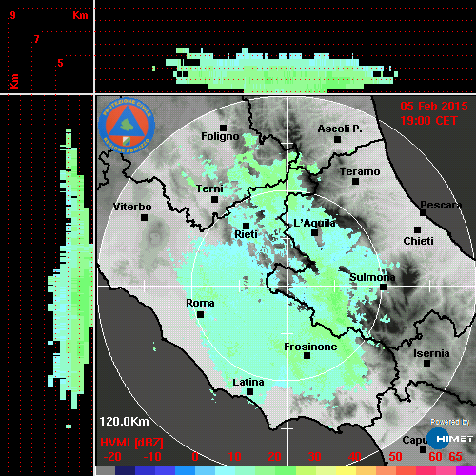Viewport: 476px width, 476px height.
Task: Click the Viterbo city marker
Action: (x=144, y=218)
